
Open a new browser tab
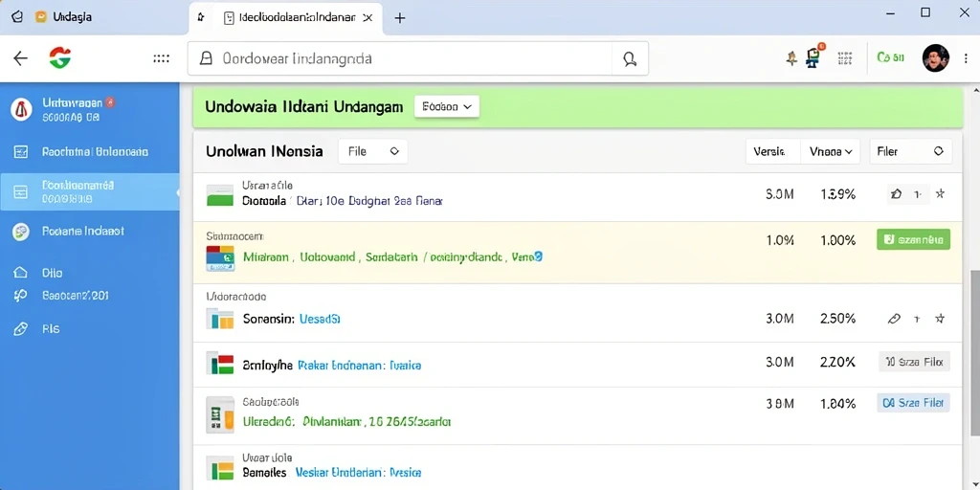pyautogui.click(x=400, y=18)
